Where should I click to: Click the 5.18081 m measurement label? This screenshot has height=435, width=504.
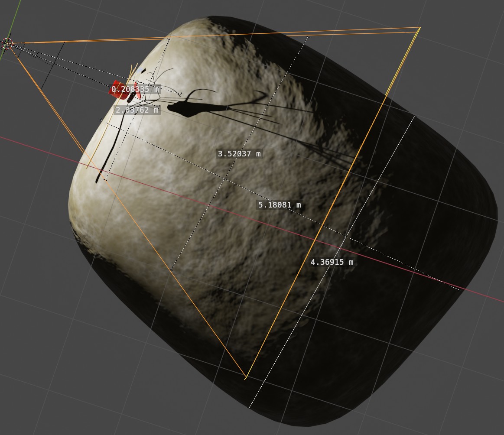click(280, 205)
